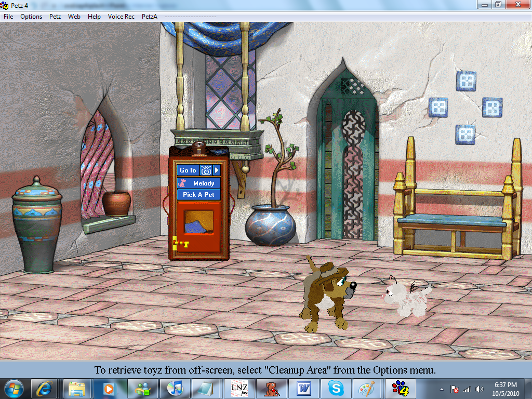Show hidden system tray icons
Screen dimensions: 532x399
tap(442, 390)
